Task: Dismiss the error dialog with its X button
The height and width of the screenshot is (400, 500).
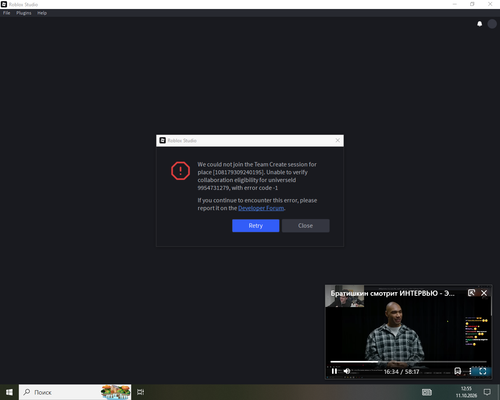Action: pyautogui.click(x=338, y=140)
